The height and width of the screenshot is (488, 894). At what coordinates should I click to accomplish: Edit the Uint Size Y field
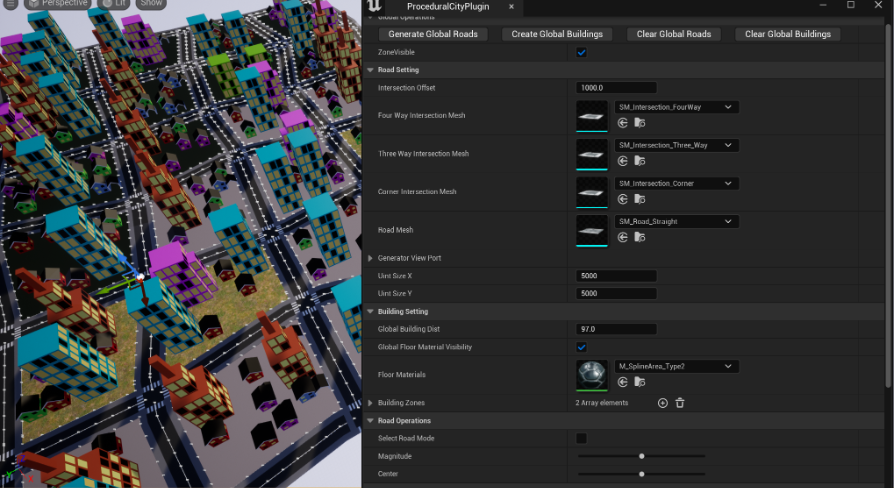pos(616,294)
